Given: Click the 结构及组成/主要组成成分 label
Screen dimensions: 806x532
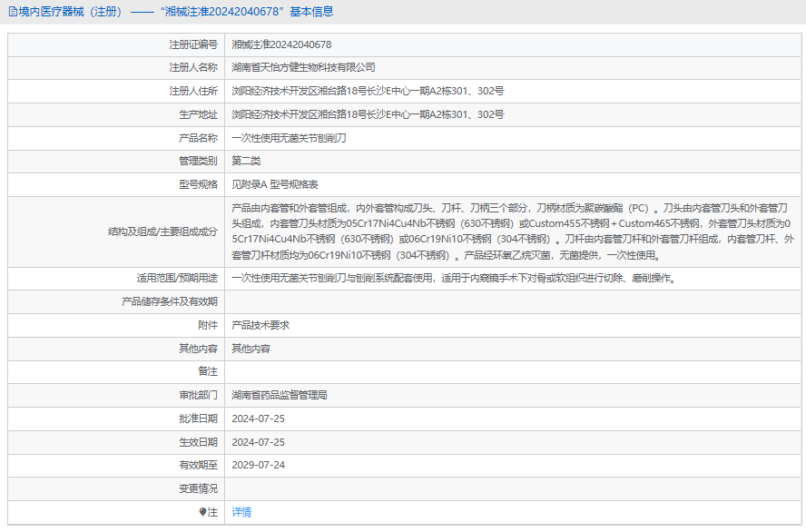Looking at the screenshot, I should coord(162,232).
